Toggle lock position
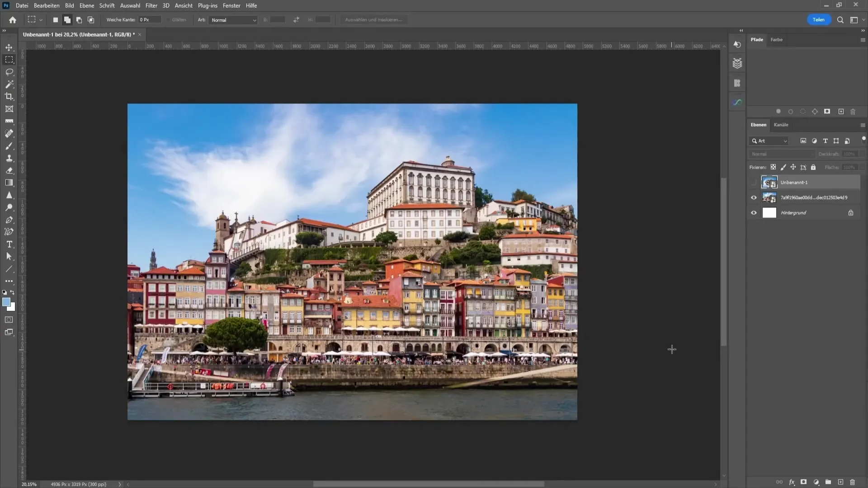The width and height of the screenshot is (868, 488). coord(793,167)
